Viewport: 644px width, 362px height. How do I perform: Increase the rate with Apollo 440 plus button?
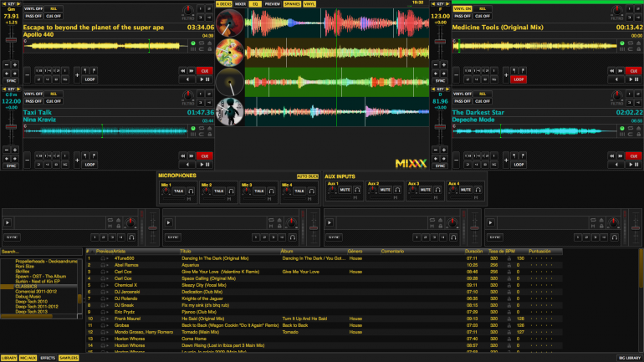(15, 65)
